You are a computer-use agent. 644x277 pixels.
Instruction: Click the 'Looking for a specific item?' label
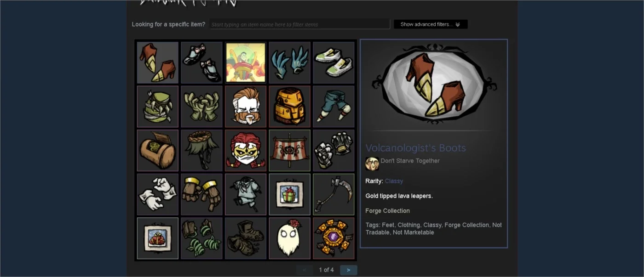click(169, 24)
